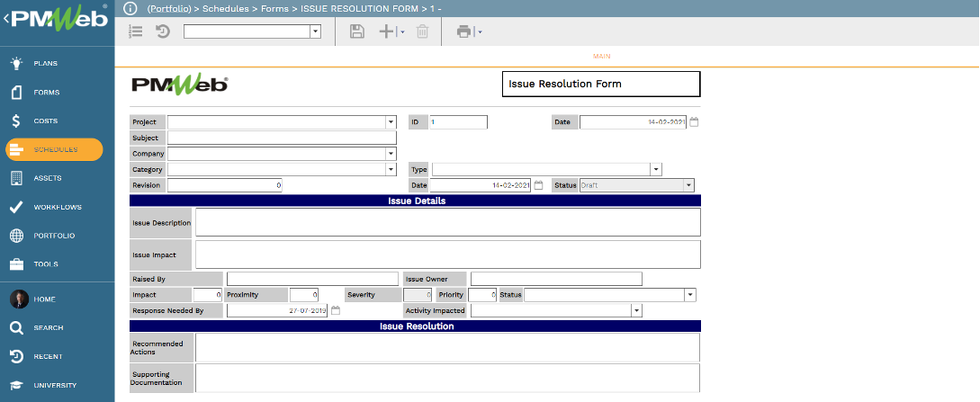This screenshot has width=980, height=402.
Task: Click the Issue Owner field
Action: pos(556,279)
